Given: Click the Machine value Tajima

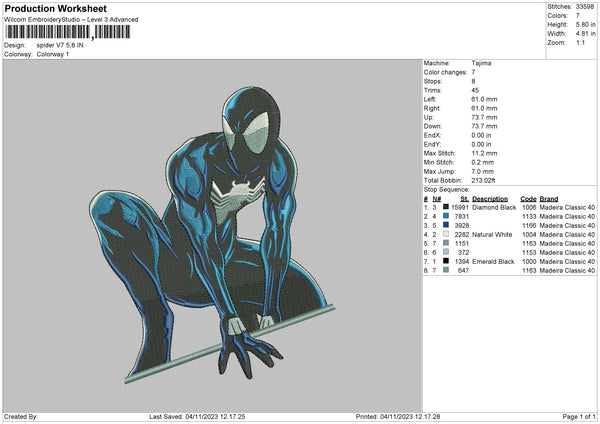Looking at the screenshot, I should (481, 63).
